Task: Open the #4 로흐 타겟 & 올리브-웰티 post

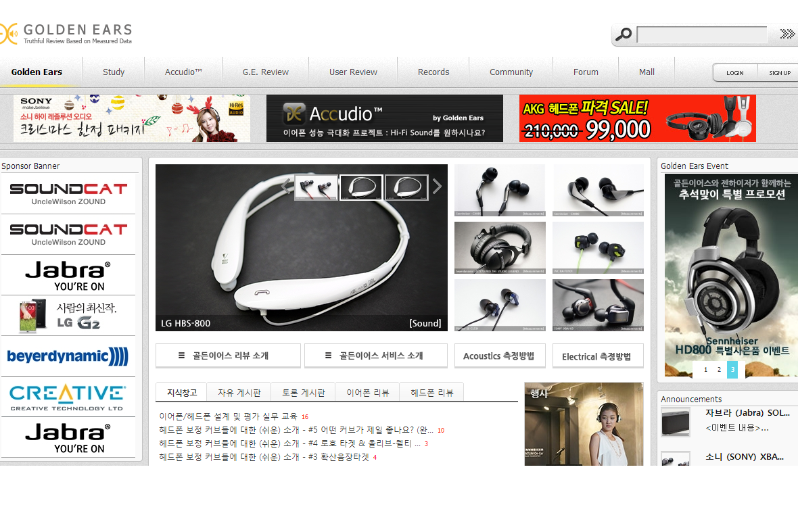Action: click(x=289, y=443)
